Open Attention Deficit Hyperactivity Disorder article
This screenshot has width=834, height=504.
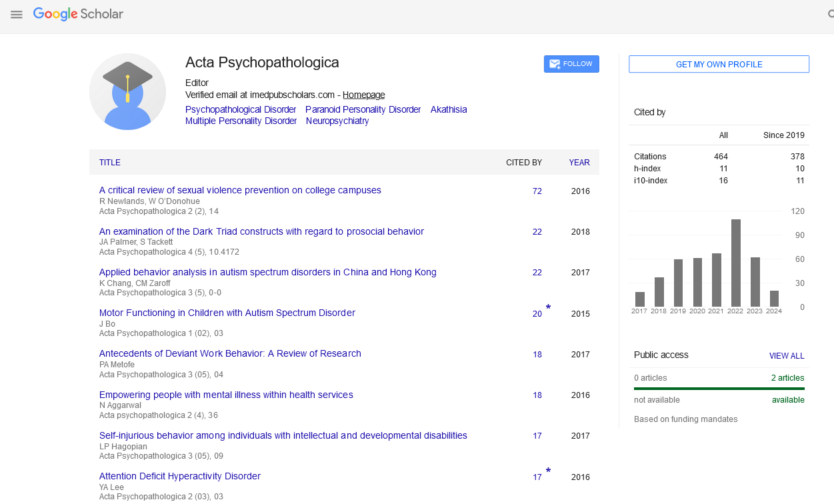(180, 476)
